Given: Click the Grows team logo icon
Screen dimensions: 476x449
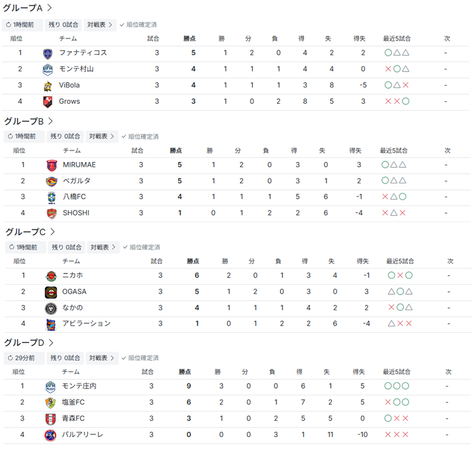Looking at the screenshot, I should click(x=48, y=102).
